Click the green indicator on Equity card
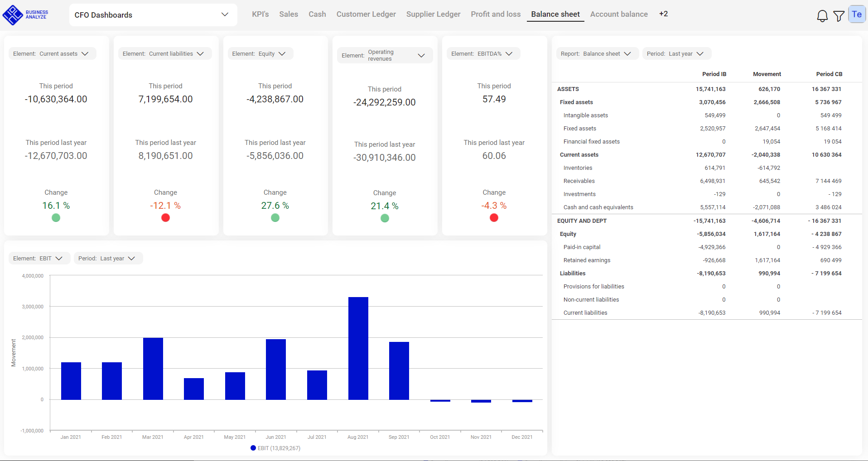This screenshot has height=461, width=868. 275,218
